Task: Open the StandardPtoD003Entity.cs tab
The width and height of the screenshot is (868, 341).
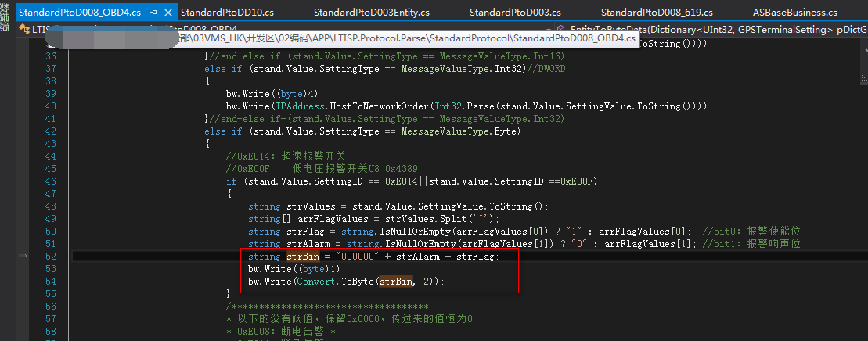Action: point(372,13)
